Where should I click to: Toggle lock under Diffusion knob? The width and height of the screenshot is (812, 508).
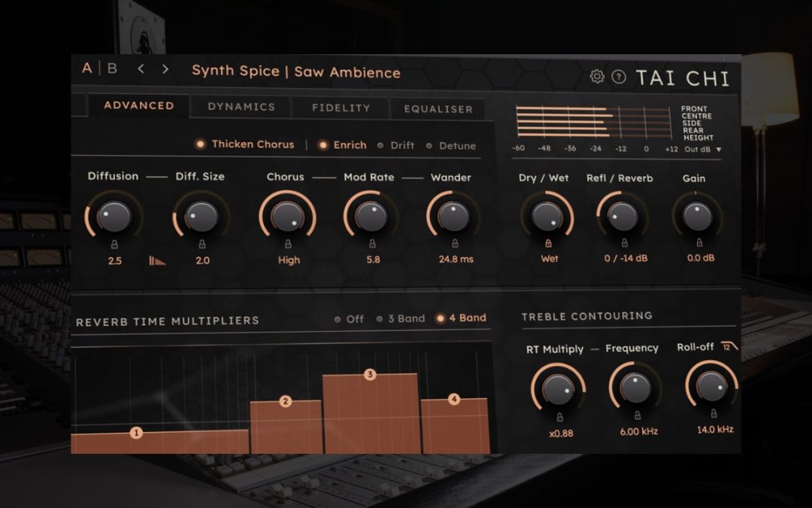[114, 244]
